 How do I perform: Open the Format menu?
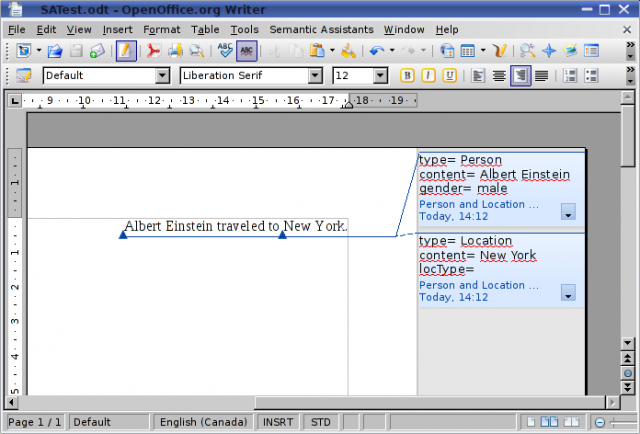pyautogui.click(x=162, y=29)
